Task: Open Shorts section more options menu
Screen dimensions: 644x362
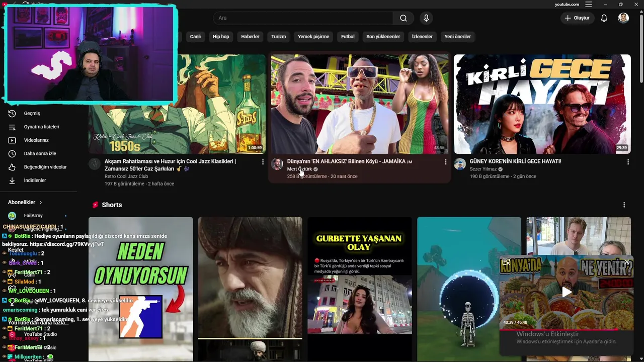Action: click(624, 205)
